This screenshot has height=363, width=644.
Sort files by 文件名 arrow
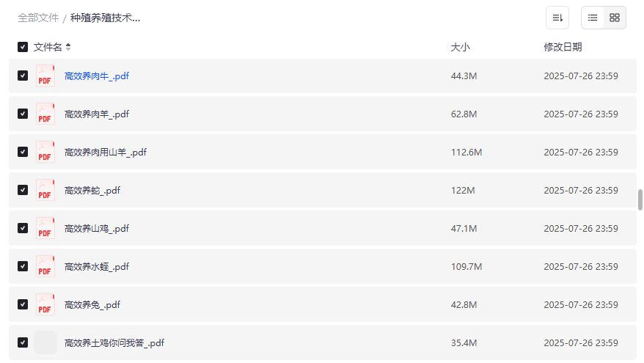click(68, 47)
